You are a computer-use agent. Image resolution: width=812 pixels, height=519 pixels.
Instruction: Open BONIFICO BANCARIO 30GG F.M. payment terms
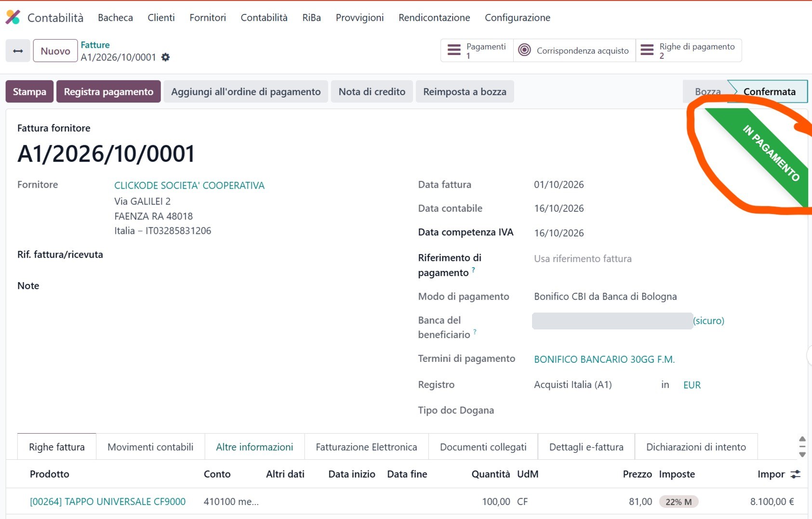(x=604, y=359)
